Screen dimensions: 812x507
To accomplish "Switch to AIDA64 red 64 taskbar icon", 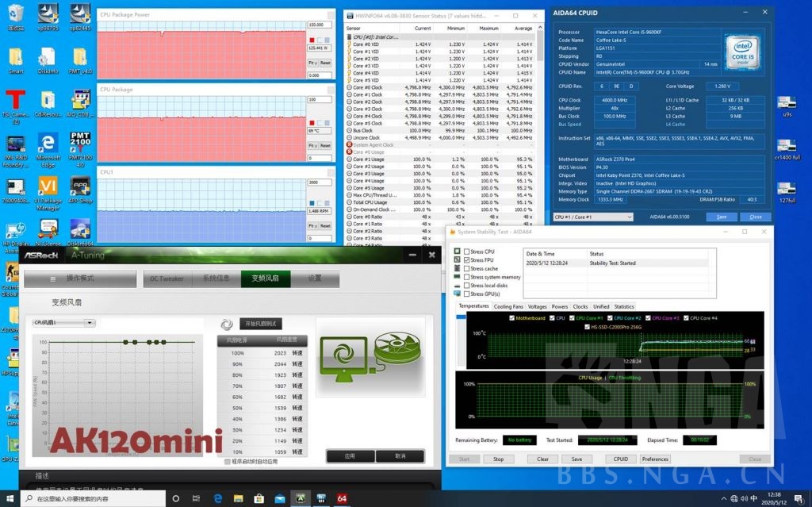I will (x=342, y=498).
